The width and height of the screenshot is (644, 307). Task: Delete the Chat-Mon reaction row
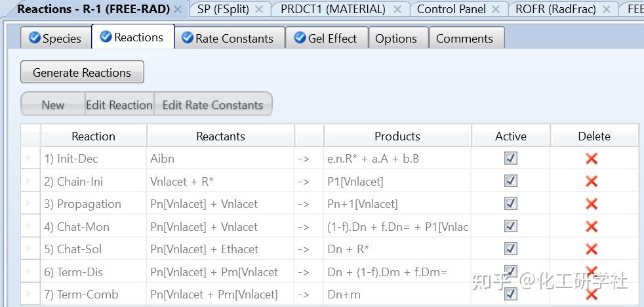click(x=592, y=227)
